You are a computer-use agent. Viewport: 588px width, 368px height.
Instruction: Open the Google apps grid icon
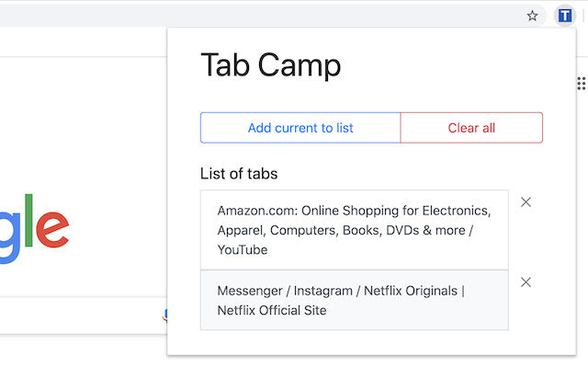tap(582, 84)
